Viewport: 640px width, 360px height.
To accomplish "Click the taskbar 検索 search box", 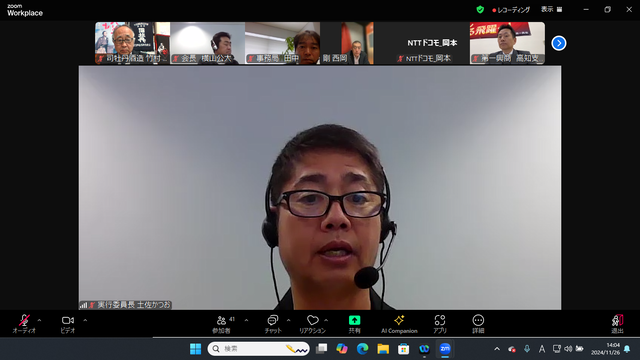I will (258, 349).
